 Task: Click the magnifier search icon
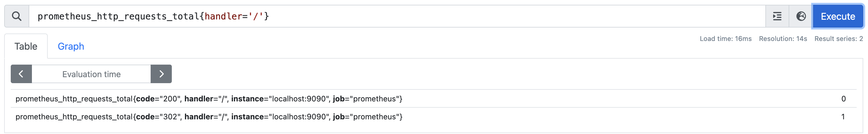(x=16, y=16)
